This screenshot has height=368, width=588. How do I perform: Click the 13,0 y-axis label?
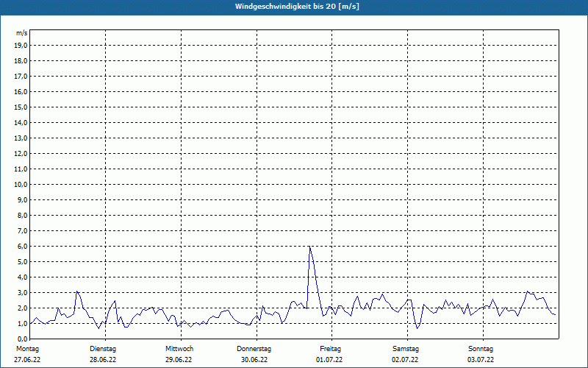click(x=21, y=138)
